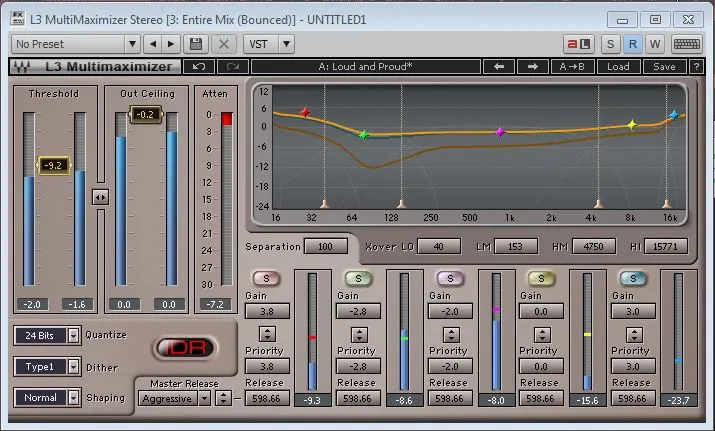Click the Priority -2.0 field
This screenshot has height=431, width=715.
coord(450,367)
